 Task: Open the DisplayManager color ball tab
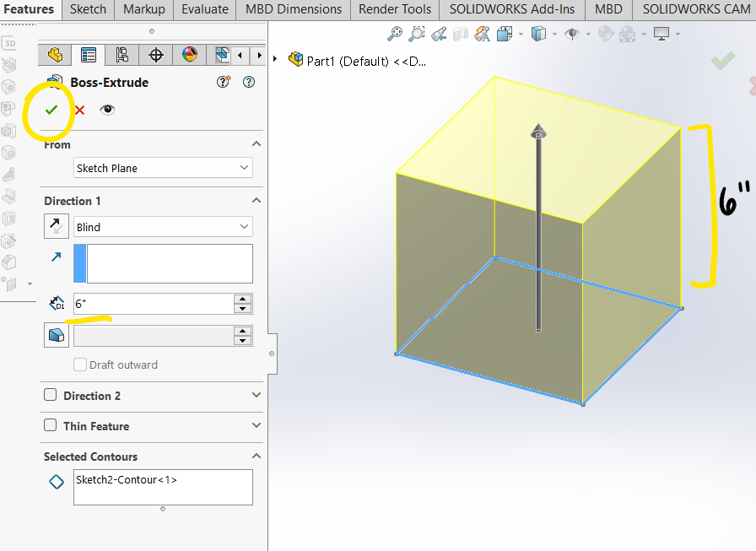(x=190, y=55)
